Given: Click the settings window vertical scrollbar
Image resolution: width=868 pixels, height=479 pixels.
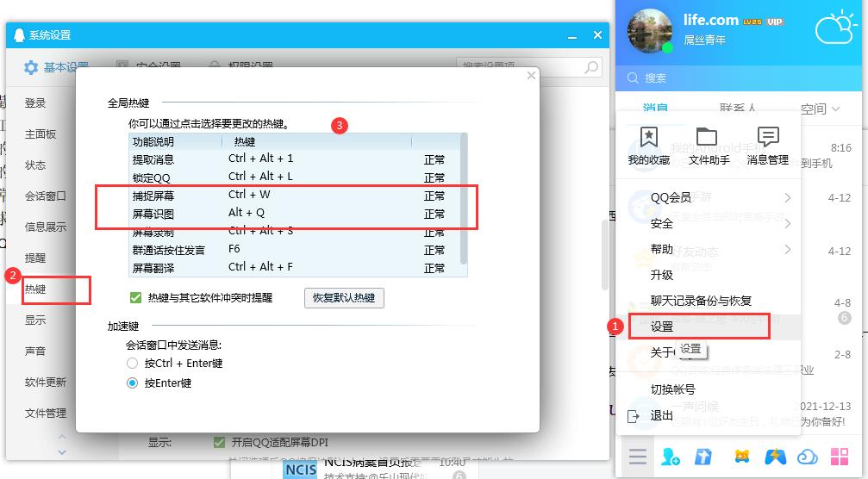Looking at the screenshot, I should pyautogui.click(x=605, y=254).
